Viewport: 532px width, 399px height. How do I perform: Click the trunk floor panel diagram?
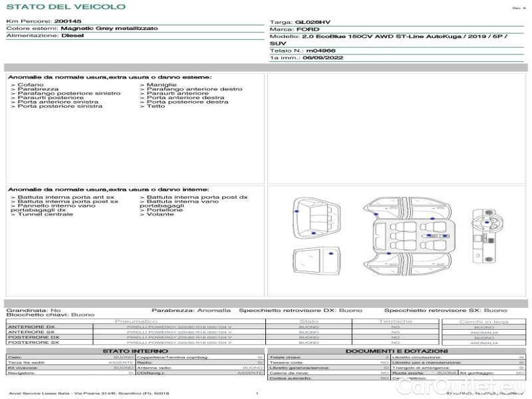[x=317, y=261]
